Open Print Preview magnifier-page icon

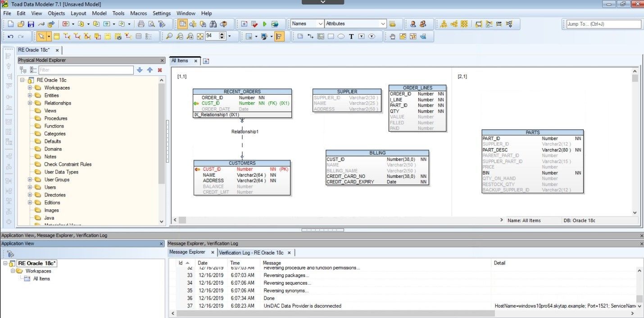click(152, 24)
